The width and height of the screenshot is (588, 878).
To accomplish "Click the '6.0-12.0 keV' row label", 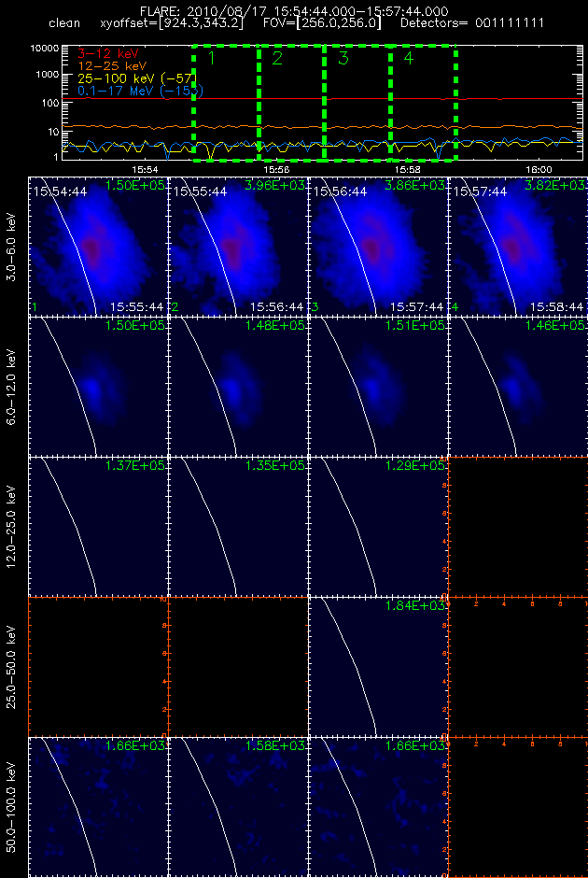I will pyautogui.click(x=12, y=385).
